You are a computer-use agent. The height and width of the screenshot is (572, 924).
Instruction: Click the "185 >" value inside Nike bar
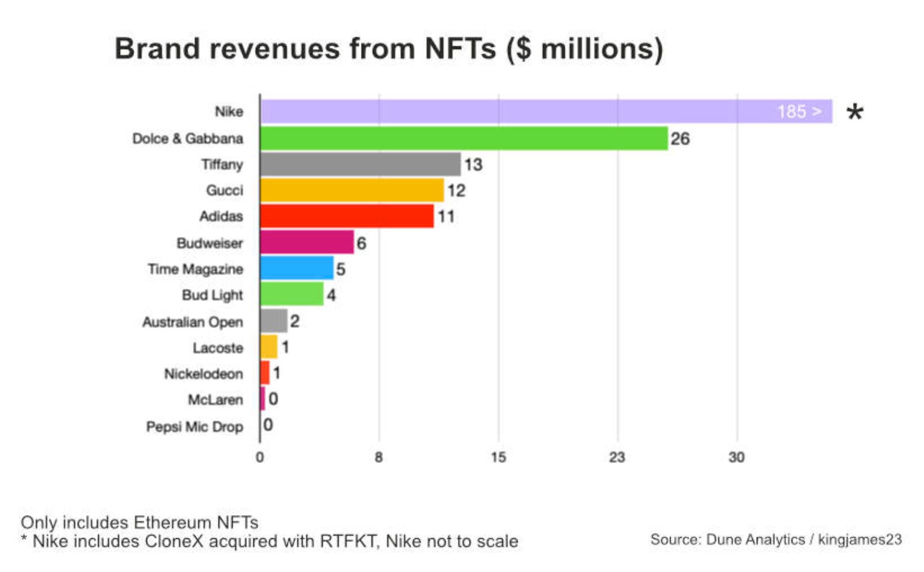(x=799, y=112)
